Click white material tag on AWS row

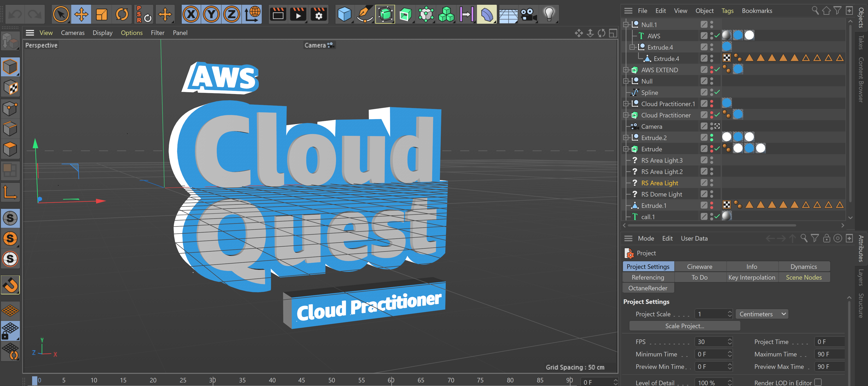pyautogui.click(x=749, y=35)
